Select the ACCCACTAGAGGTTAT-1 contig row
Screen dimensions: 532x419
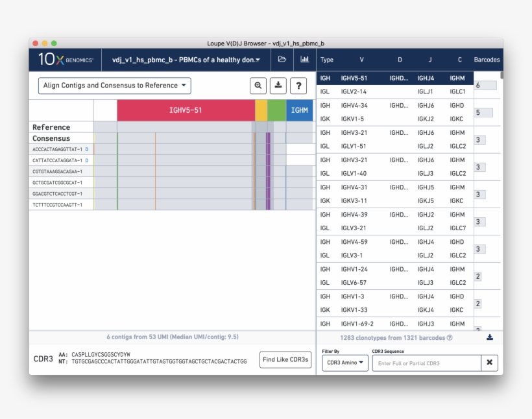(58, 149)
